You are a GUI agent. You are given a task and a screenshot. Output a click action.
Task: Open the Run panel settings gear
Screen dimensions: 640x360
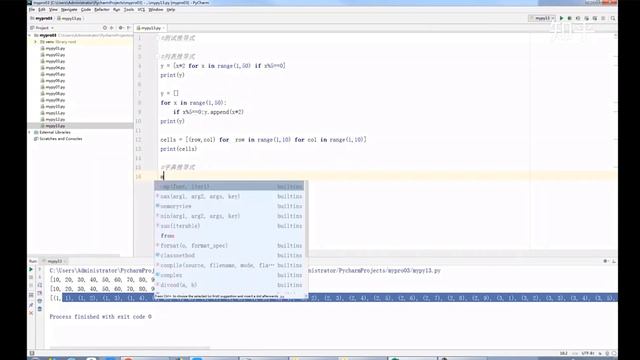coord(605,261)
